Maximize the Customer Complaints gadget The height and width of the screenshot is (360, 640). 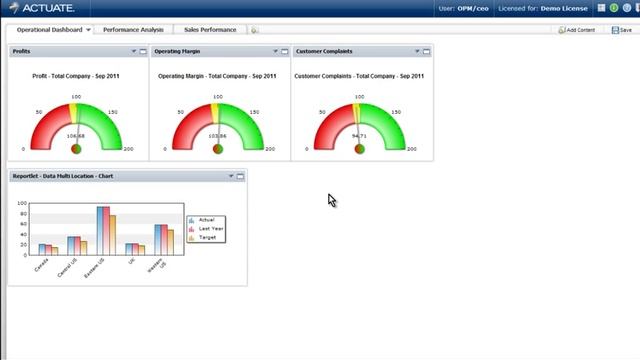click(426, 51)
